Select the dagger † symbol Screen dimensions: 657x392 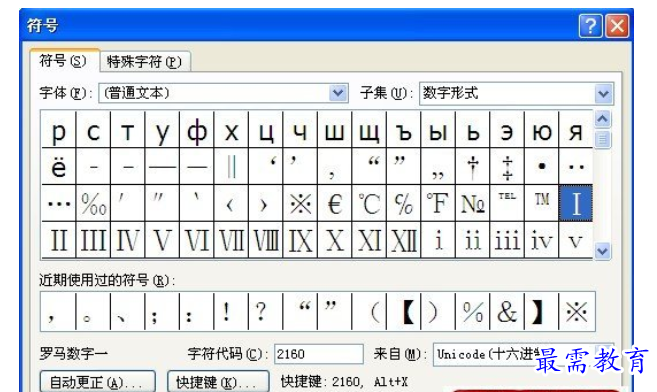[473, 167]
